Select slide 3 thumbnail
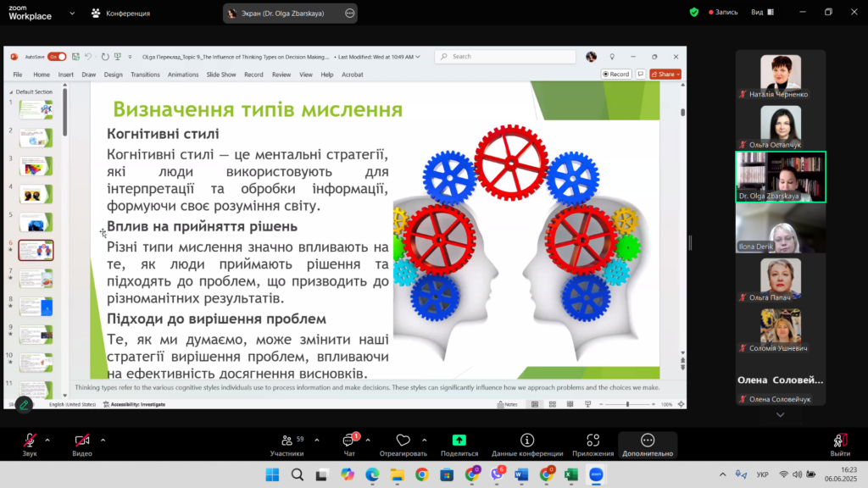 36,166
